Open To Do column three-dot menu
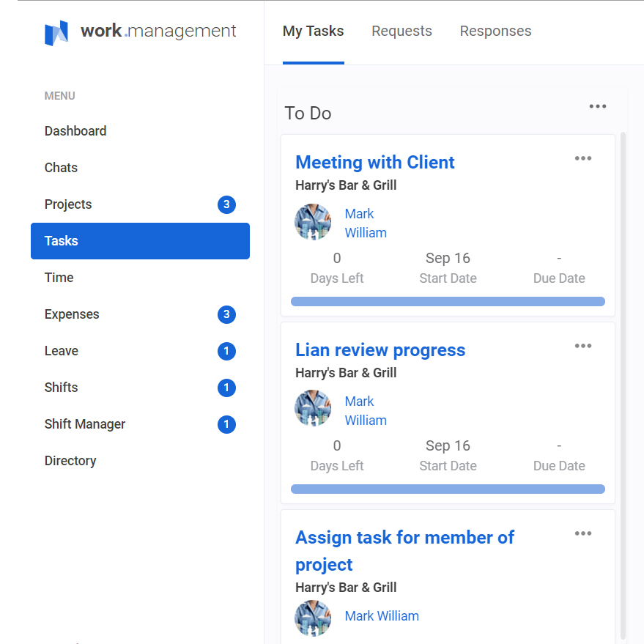 coord(598,107)
